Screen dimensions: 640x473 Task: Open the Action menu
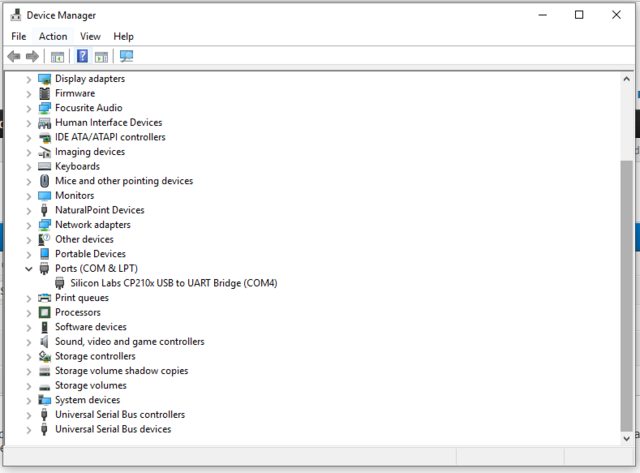pyautogui.click(x=53, y=36)
